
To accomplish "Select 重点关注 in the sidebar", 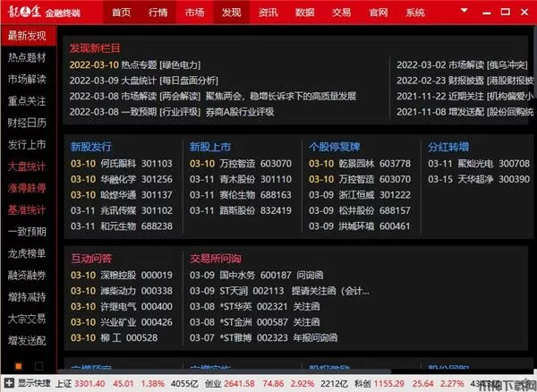I will click(28, 101).
